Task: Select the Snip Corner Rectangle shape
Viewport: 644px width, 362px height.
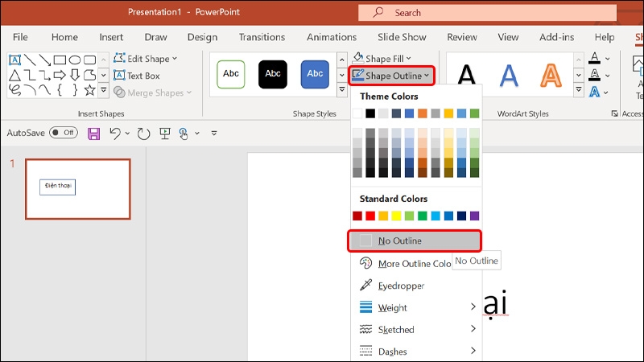Action: 89,75
